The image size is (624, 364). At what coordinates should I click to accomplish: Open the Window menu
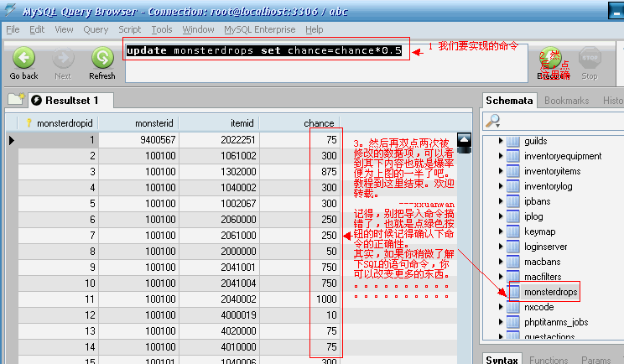pos(198,29)
